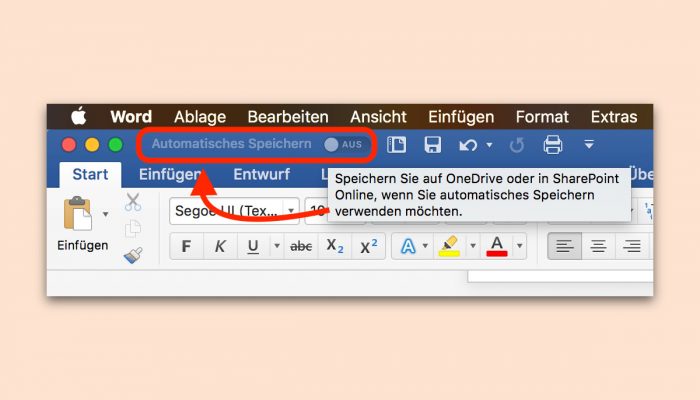
Task: Open the Ablage menu
Action: [200, 117]
